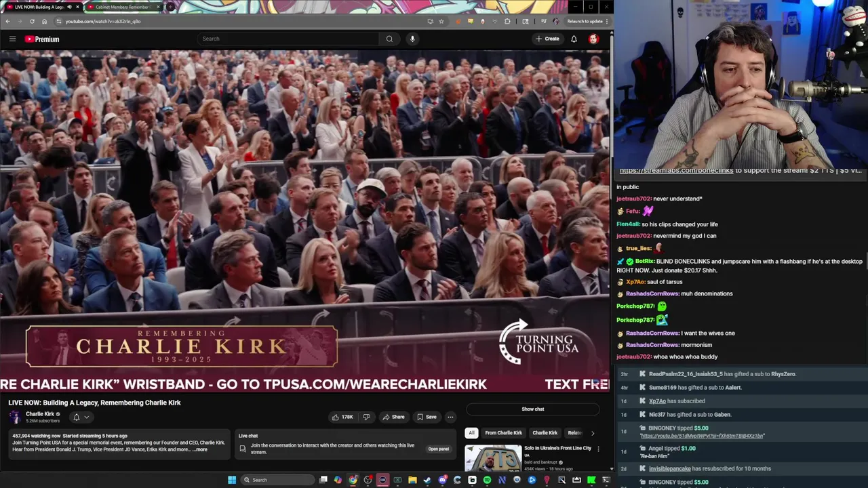Screen dimensions: 868x488
Task: Open the browser profile avatar
Action: (556, 21)
